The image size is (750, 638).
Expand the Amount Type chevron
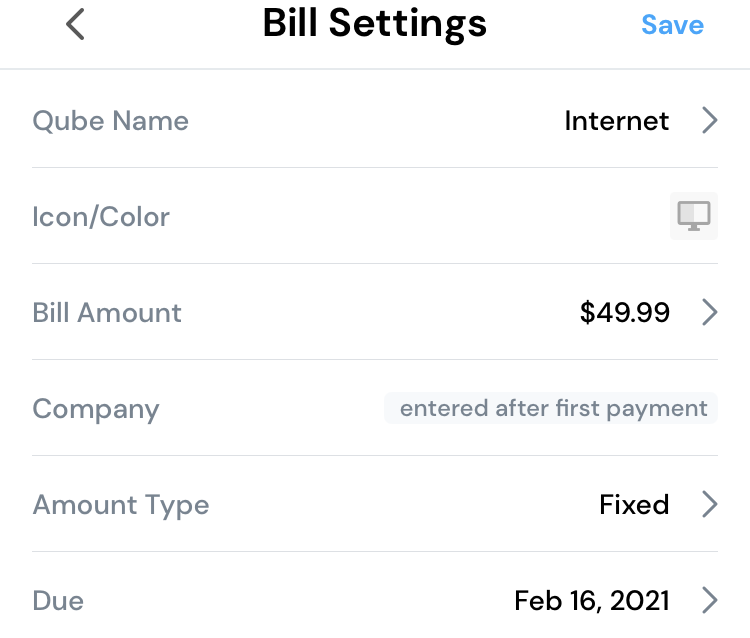(x=710, y=504)
